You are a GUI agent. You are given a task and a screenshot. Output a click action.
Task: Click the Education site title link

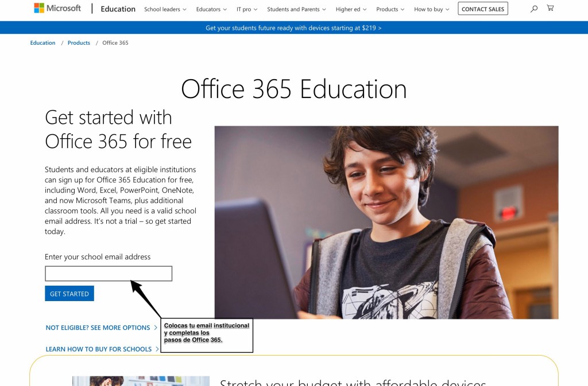pyautogui.click(x=118, y=9)
